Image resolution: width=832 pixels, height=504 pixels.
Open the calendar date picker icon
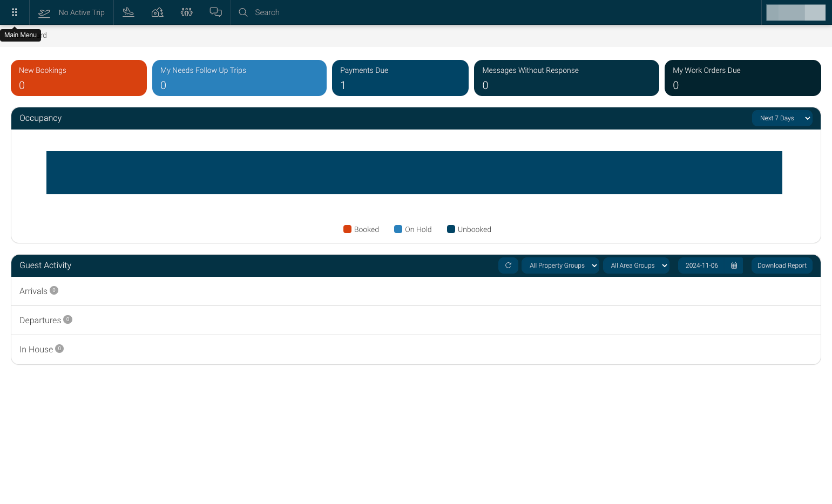point(734,265)
